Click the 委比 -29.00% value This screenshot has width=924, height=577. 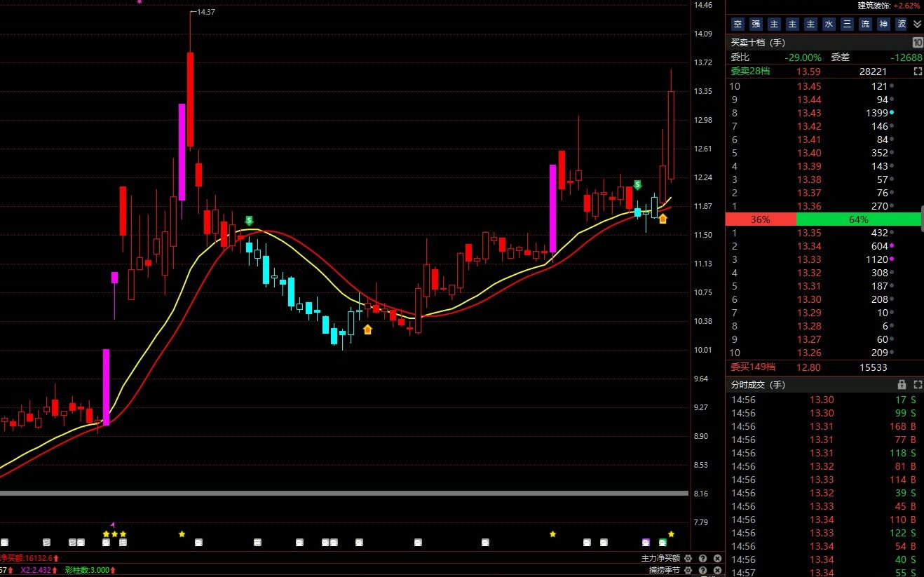pos(803,57)
